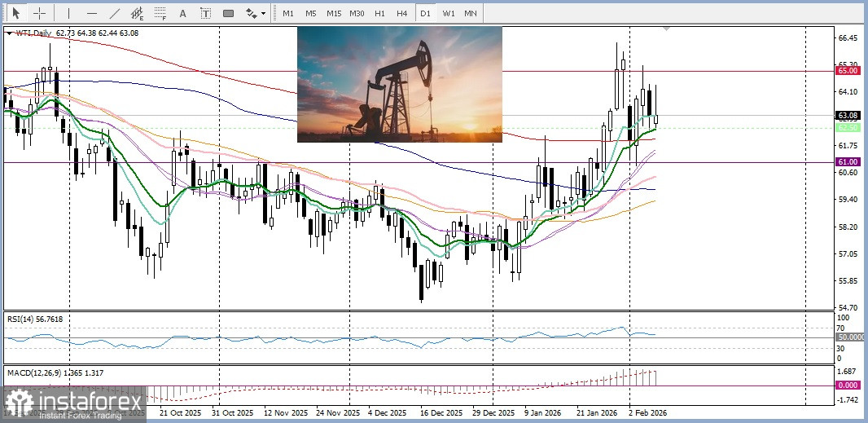This screenshot has height=423, width=868.
Task: Toggle the W1 weekly timeframe
Action: pyautogui.click(x=449, y=13)
